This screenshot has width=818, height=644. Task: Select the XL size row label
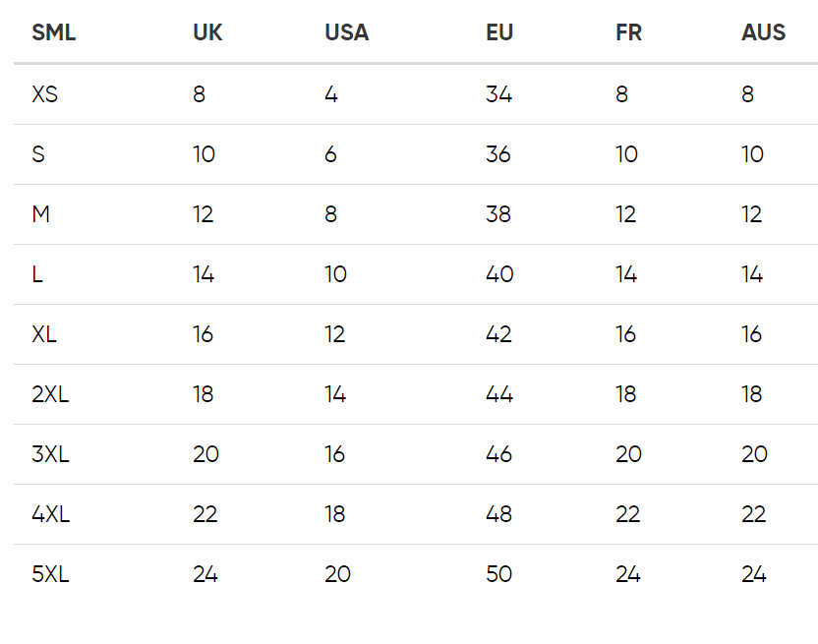pyautogui.click(x=44, y=334)
